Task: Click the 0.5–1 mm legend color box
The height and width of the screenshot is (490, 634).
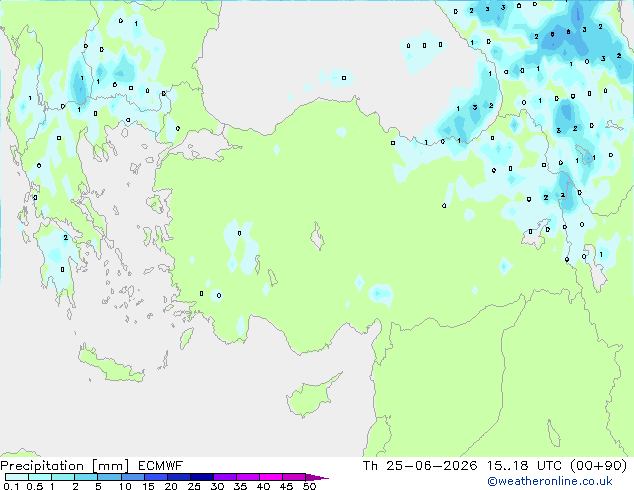Action: coord(40,477)
